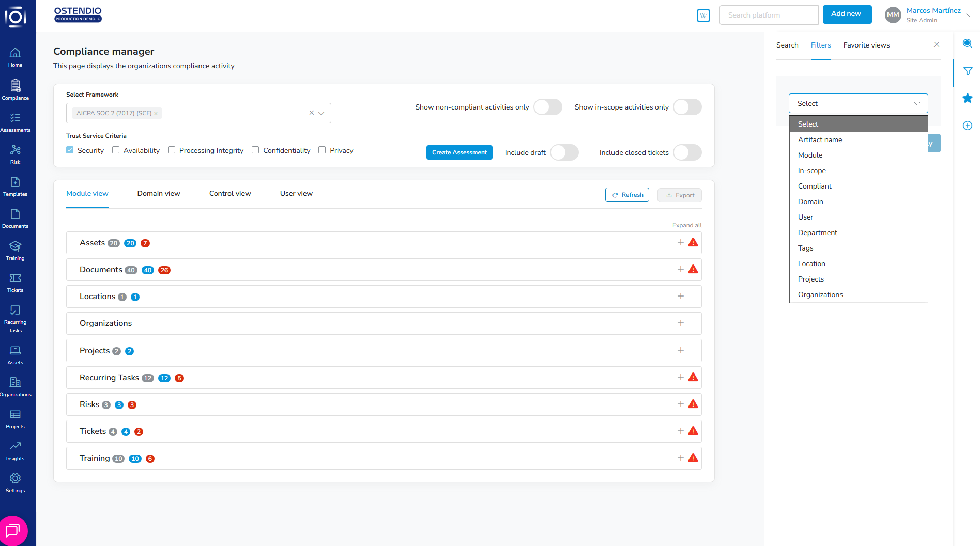Viewport: 980px width, 546px height.
Task: Click the star favorite views icon
Action: point(968,98)
